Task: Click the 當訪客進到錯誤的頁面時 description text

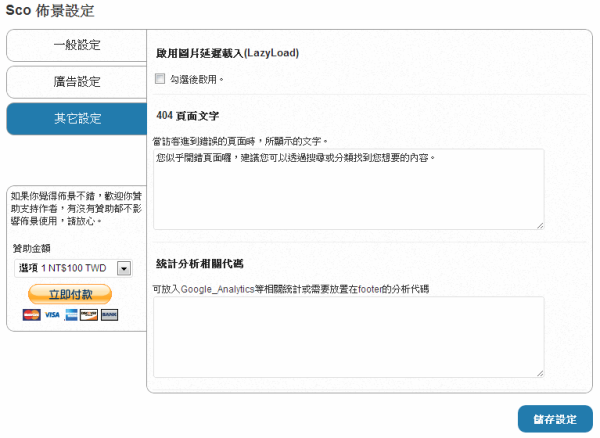Action: coord(240,142)
